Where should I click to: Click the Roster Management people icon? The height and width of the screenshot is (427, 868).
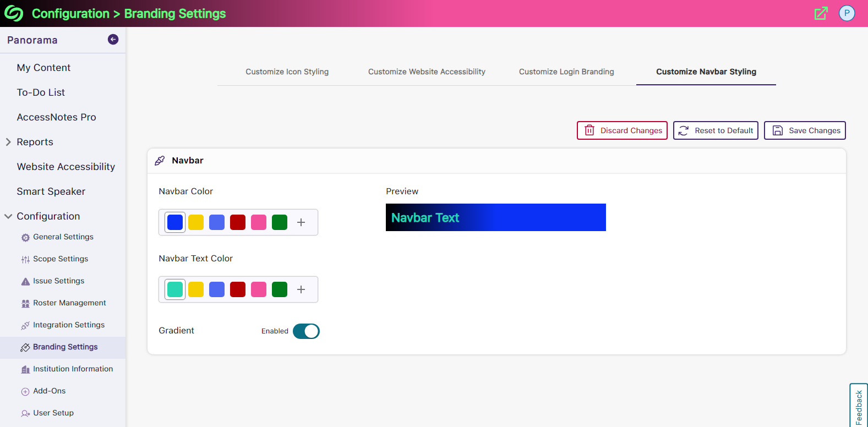click(x=25, y=304)
